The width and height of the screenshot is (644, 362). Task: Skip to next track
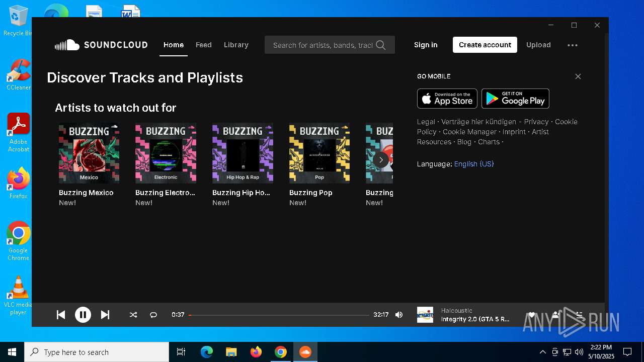pos(105,315)
